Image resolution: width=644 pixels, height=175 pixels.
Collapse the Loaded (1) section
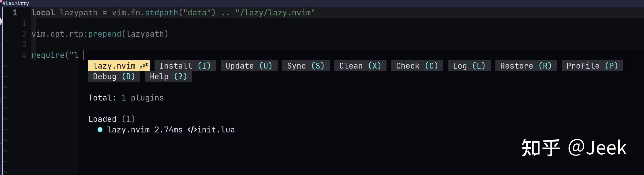(111, 119)
